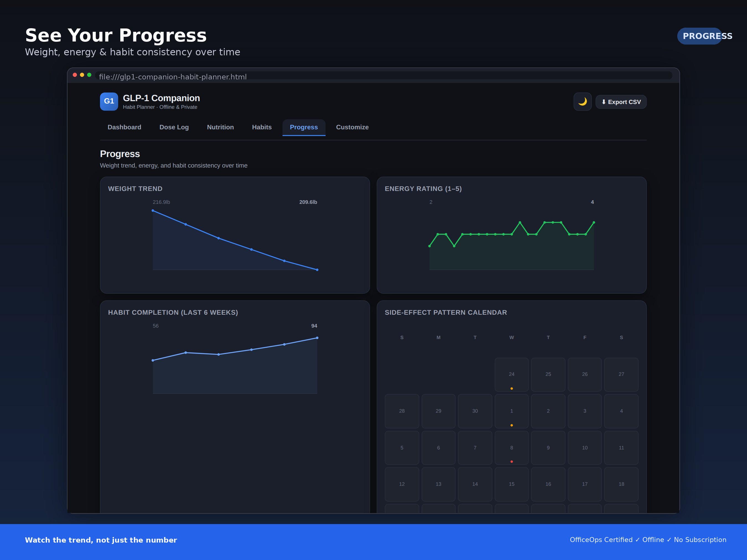Click the final energy rating data point

click(594, 222)
